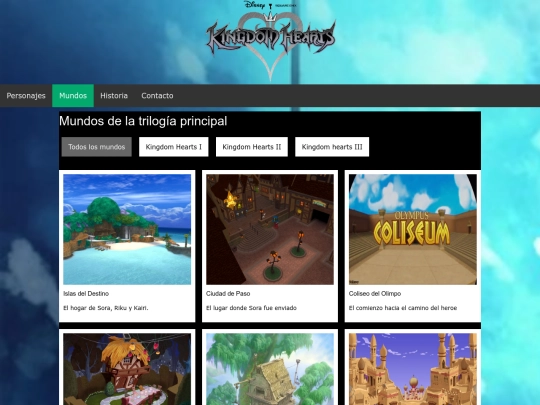Show Kingdom Hearts I worlds
This screenshot has width=540, height=405.
174,147
